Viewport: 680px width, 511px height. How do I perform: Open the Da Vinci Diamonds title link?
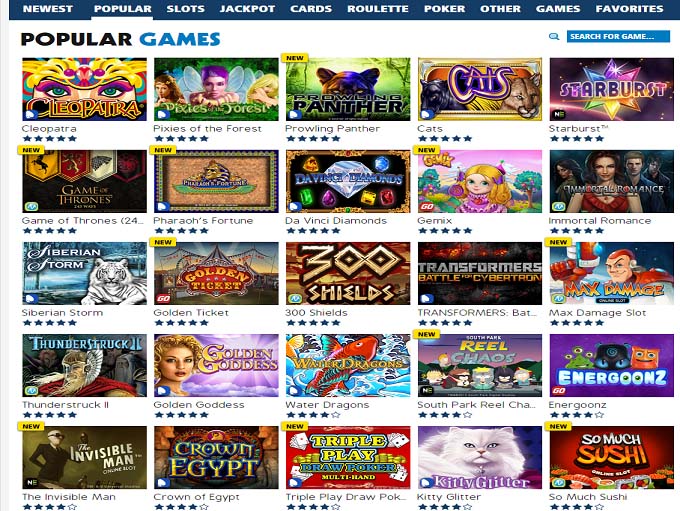coord(336,221)
